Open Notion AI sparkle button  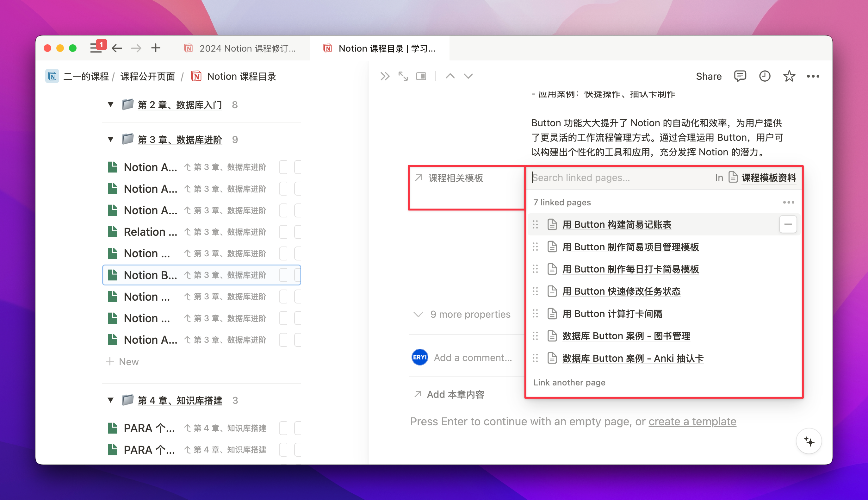[809, 441]
